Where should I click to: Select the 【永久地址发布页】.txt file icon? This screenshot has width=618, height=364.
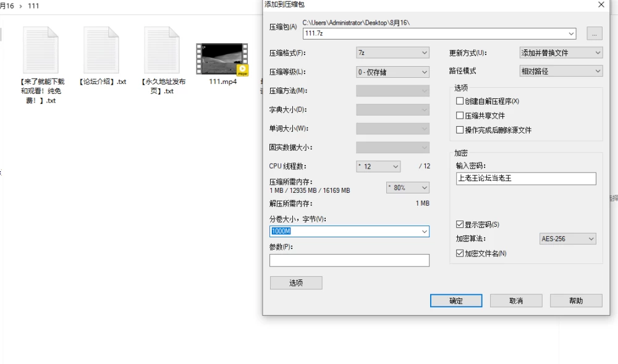(162, 50)
